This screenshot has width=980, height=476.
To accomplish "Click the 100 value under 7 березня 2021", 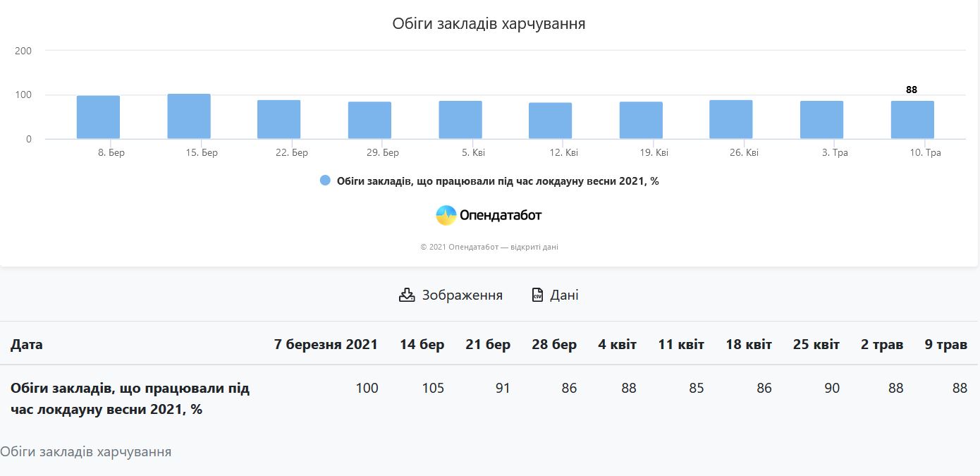I will [367, 388].
